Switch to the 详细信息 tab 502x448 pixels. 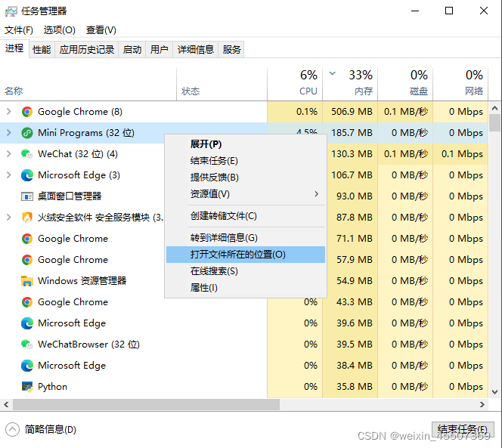(x=196, y=50)
